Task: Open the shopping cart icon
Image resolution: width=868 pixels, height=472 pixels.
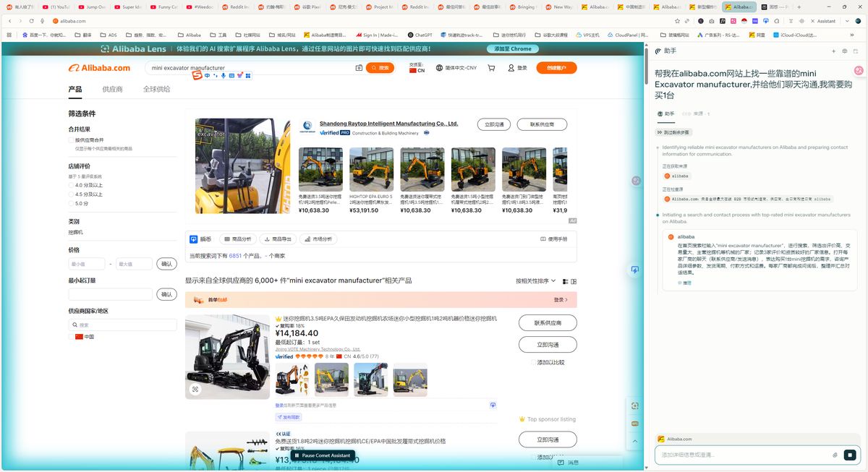Action: click(x=492, y=69)
